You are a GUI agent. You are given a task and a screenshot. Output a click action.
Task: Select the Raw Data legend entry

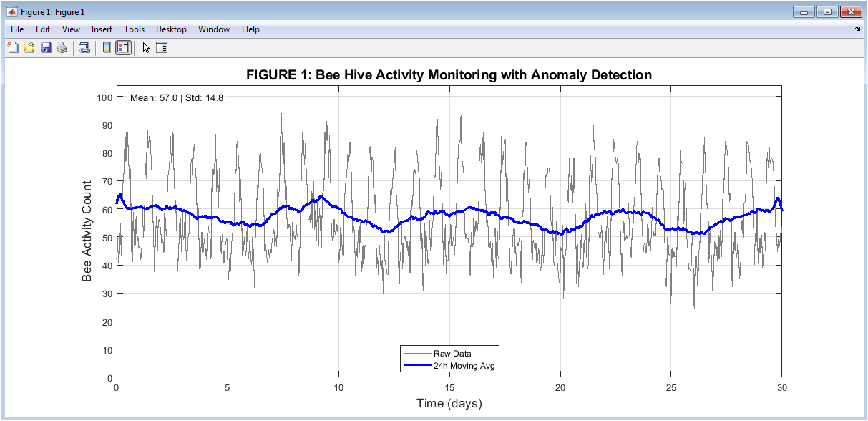coord(452,353)
